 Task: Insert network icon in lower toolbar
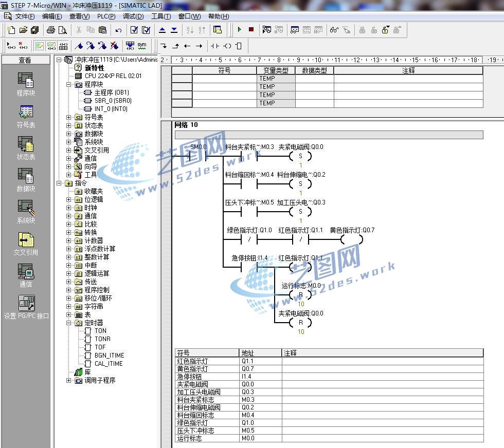tap(11, 46)
